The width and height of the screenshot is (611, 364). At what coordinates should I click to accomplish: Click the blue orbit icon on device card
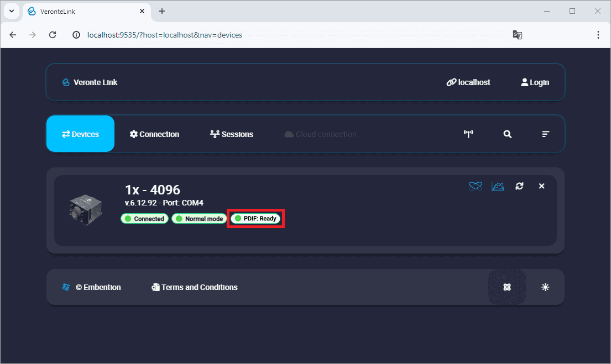[x=475, y=186]
